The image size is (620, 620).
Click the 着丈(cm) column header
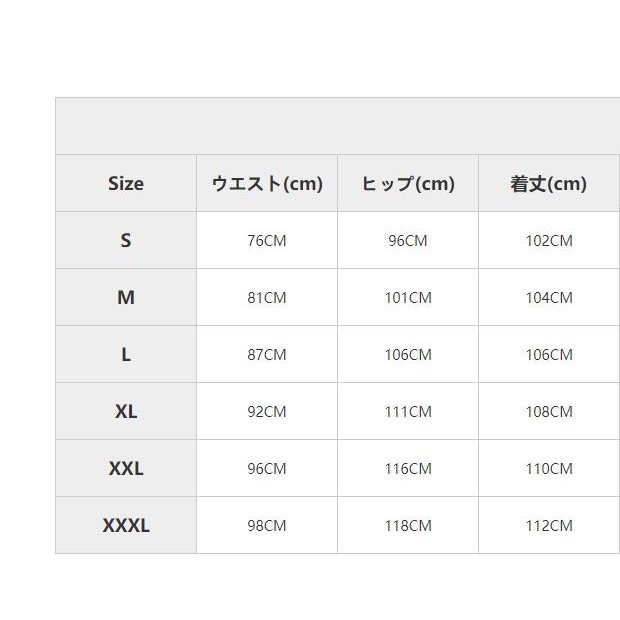[548, 184]
